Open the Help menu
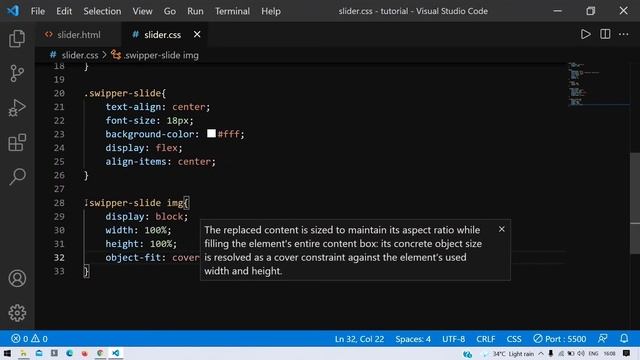 coord(271,11)
